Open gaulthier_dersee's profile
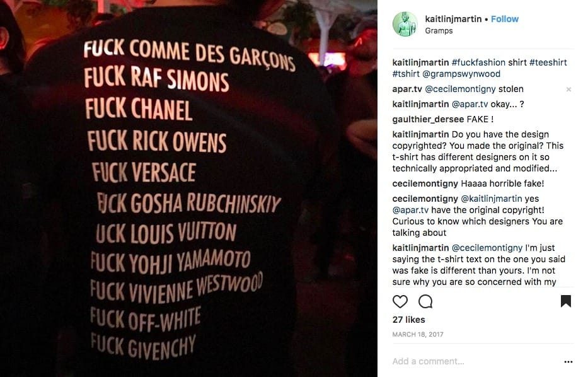 [x=429, y=119]
